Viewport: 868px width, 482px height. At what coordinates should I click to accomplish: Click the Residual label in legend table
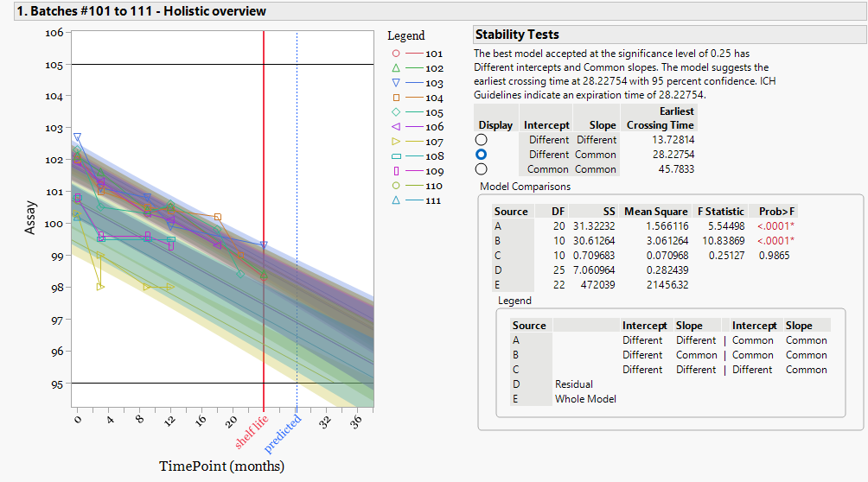(x=573, y=384)
